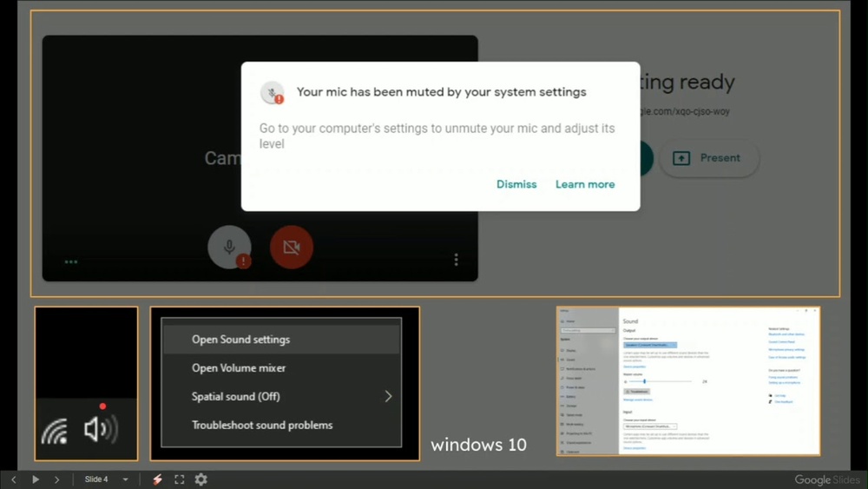Click the Wi-Fi network tray icon

[x=54, y=432]
